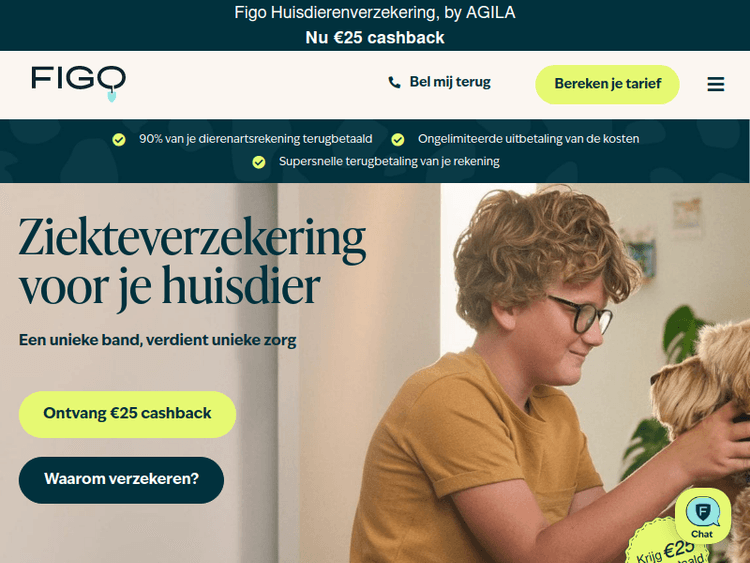This screenshot has height=563, width=750.
Task: Click the Krijg €25 badge sticker
Action: click(x=667, y=545)
